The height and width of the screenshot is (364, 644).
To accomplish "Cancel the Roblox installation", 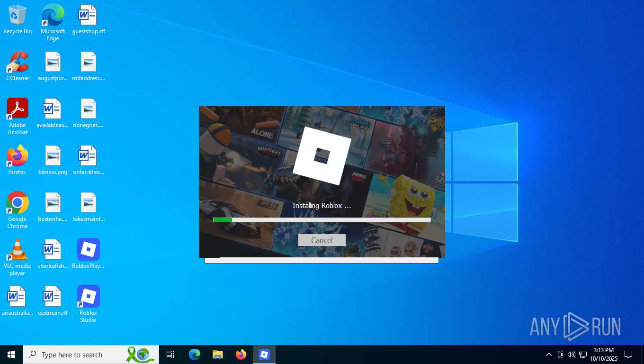I will [322, 240].
